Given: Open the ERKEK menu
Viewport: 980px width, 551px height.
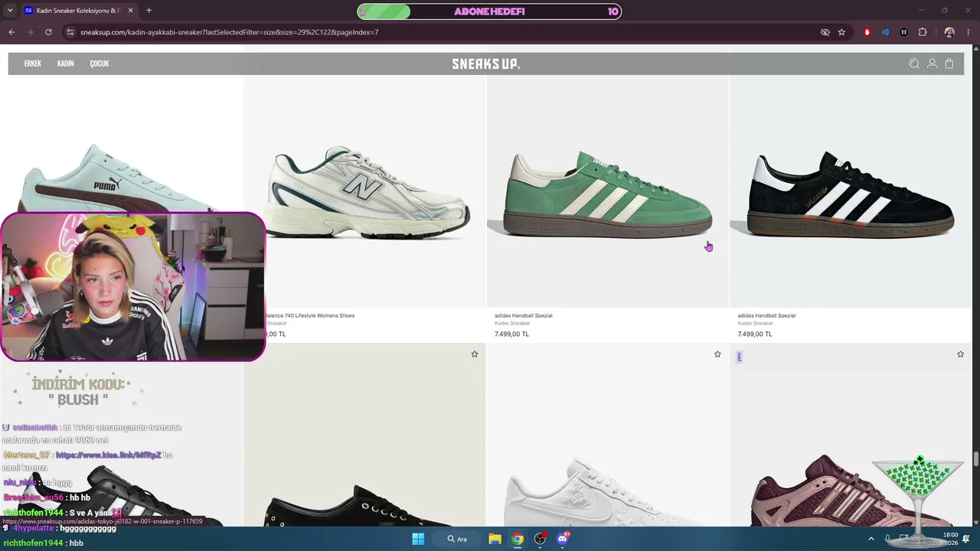Looking at the screenshot, I should [x=32, y=64].
